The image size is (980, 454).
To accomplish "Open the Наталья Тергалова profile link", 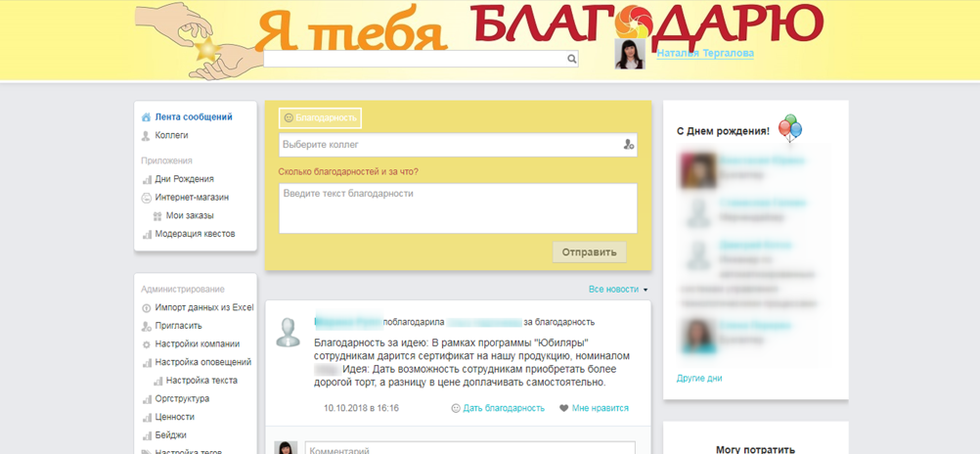I will (704, 54).
